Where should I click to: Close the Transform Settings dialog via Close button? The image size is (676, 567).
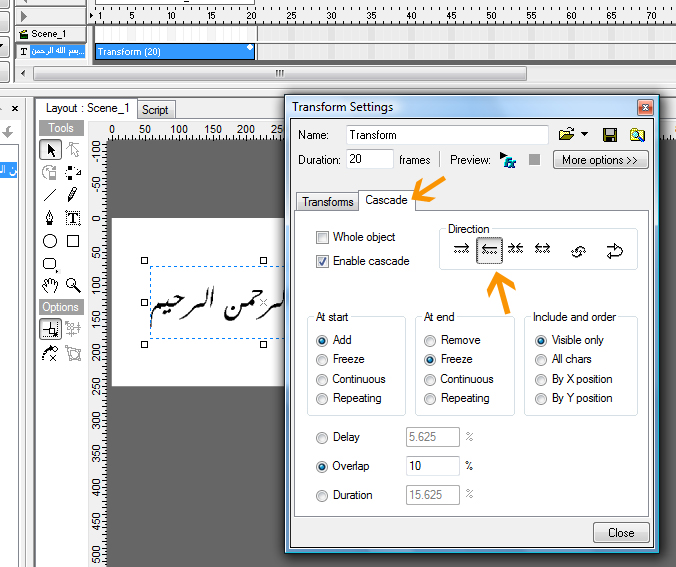[620, 532]
